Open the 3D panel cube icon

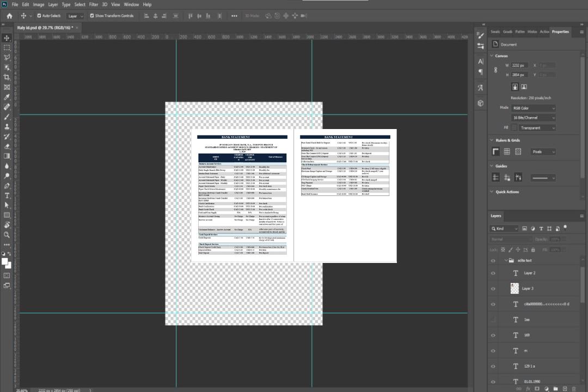481,103
